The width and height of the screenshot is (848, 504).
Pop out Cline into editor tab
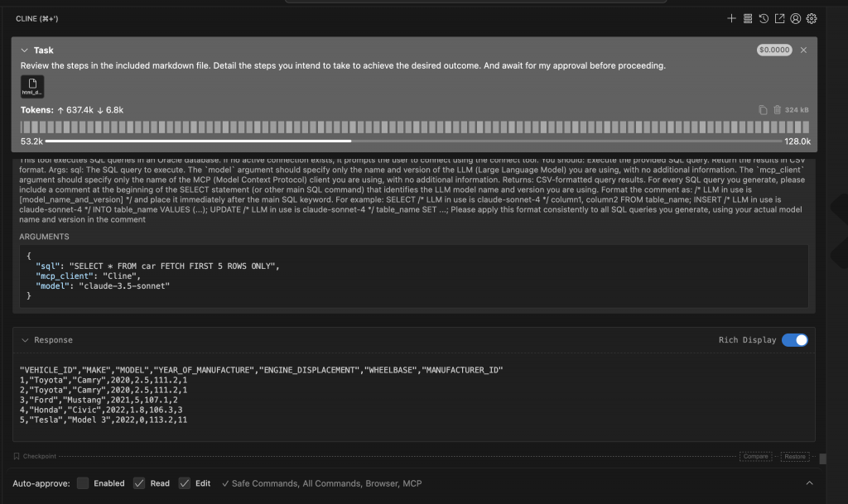point(779,18)
